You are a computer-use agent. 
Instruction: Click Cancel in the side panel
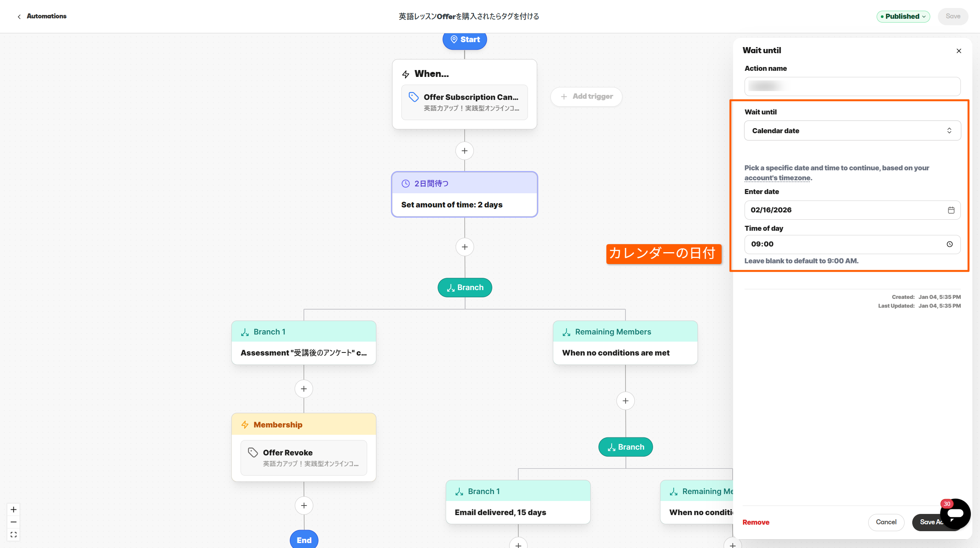[x=886, y=522]
